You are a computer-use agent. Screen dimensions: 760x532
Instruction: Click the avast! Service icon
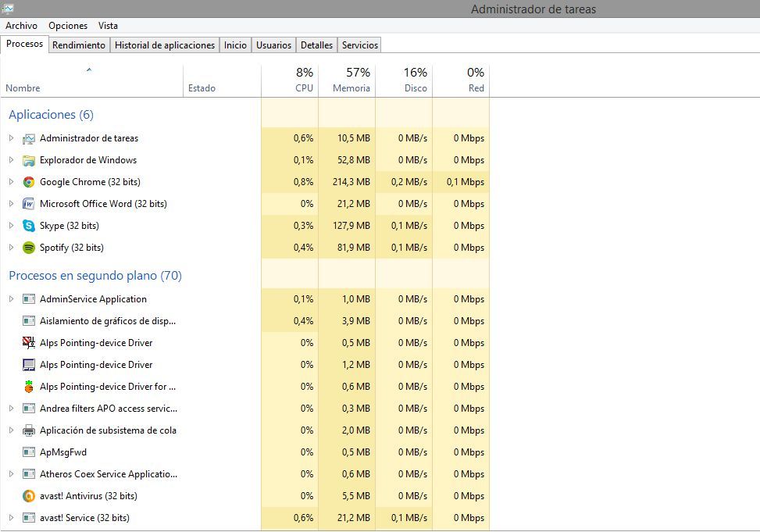(29, 518)
